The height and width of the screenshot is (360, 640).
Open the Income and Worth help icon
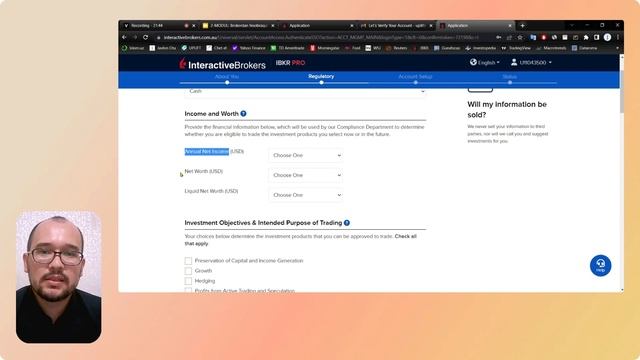pos(243,113)
